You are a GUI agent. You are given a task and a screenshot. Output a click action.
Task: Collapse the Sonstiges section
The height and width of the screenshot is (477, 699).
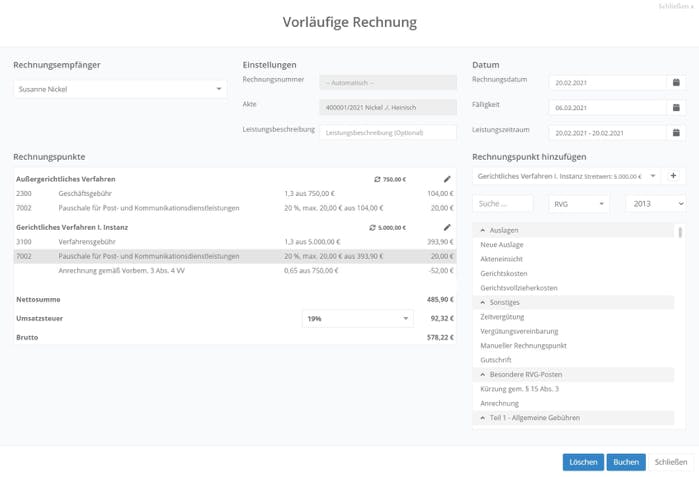click(483, 302)
